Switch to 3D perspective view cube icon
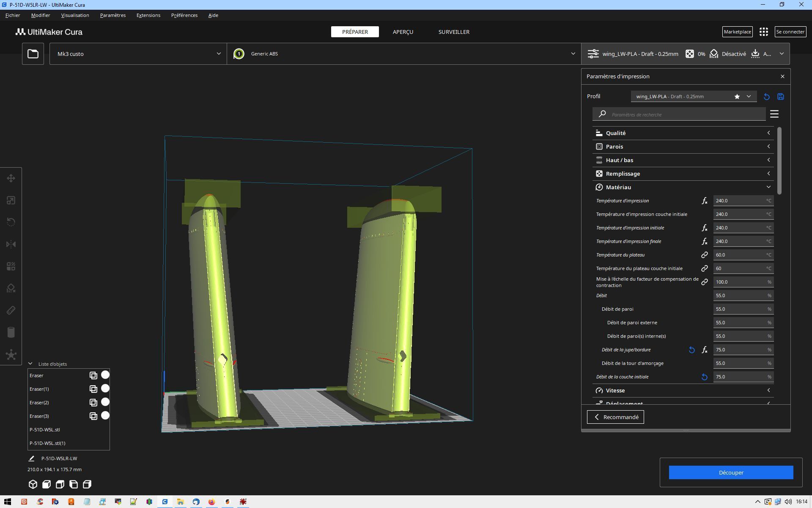812x508 pixels. click(x=33, y=484)
